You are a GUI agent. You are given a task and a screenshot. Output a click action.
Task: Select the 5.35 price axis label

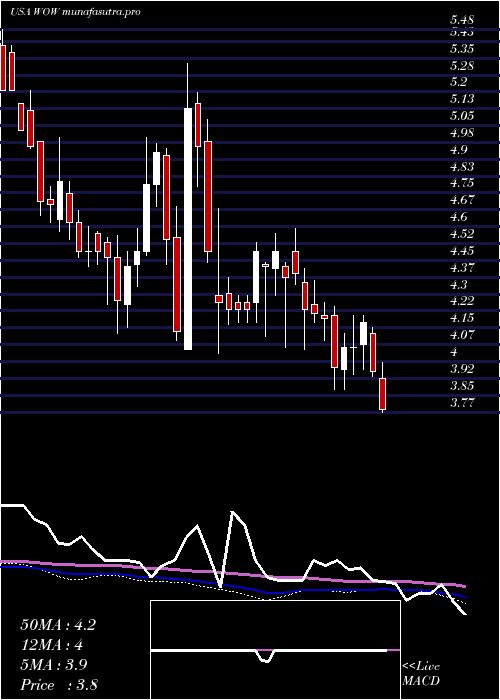coord(462,49)
